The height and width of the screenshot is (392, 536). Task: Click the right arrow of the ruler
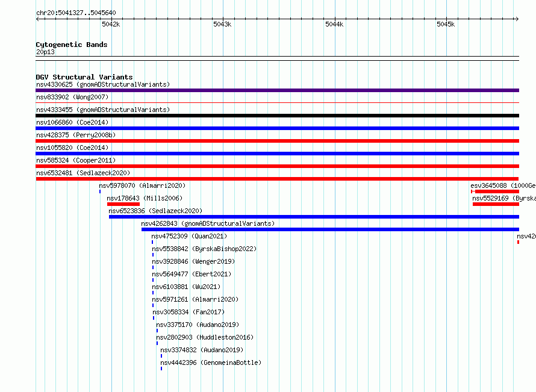pos(517,19)
